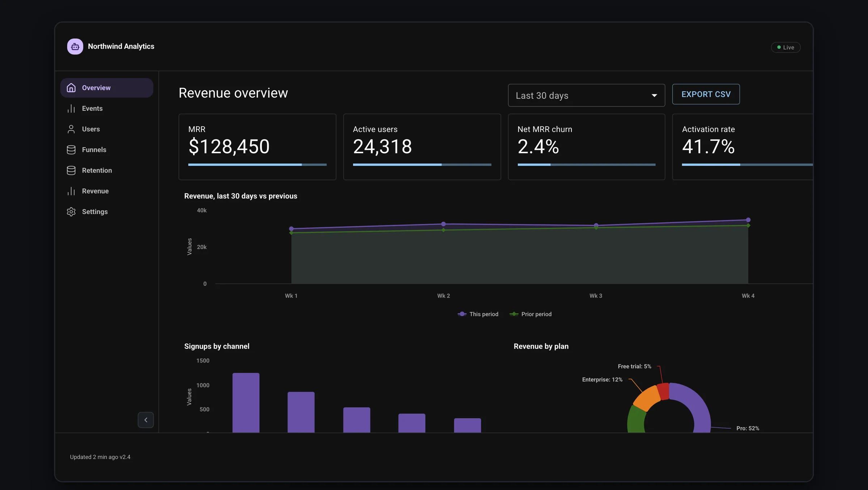Click the Northwind Analytics robot logo
The image size is (868, 490).
[x=75, y=47]
